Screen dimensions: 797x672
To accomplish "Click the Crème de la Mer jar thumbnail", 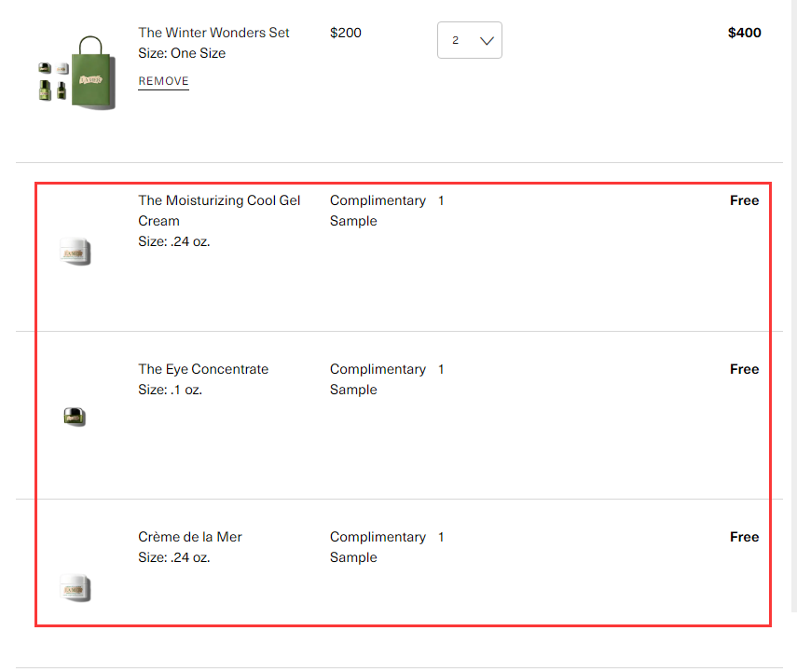I will coord(75,588).
